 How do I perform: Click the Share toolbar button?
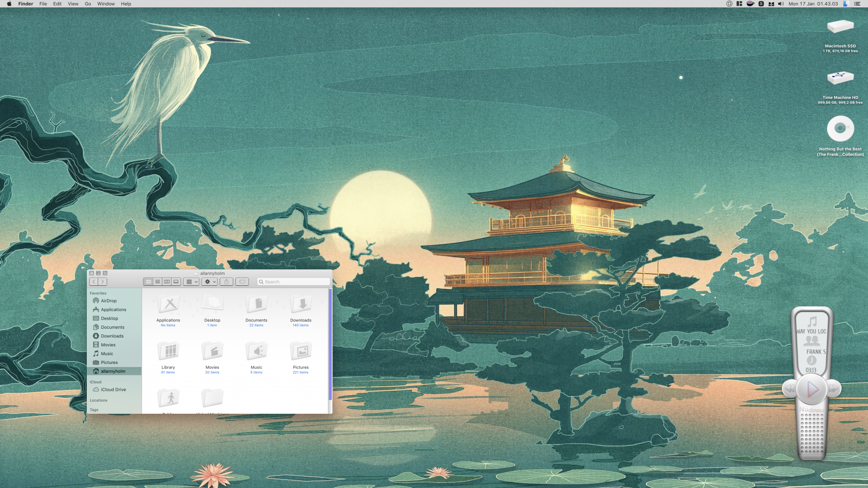point(227,282)
